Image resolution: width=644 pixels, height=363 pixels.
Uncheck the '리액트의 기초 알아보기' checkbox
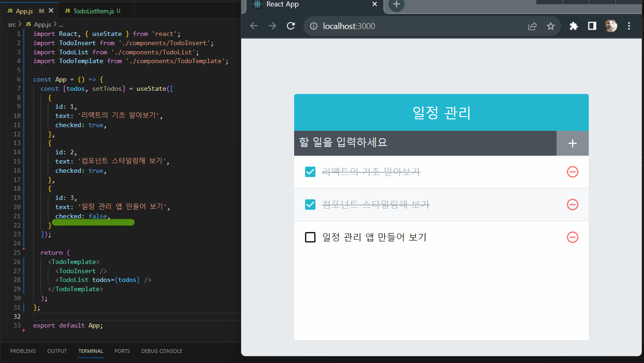click(x=310, y=172)
